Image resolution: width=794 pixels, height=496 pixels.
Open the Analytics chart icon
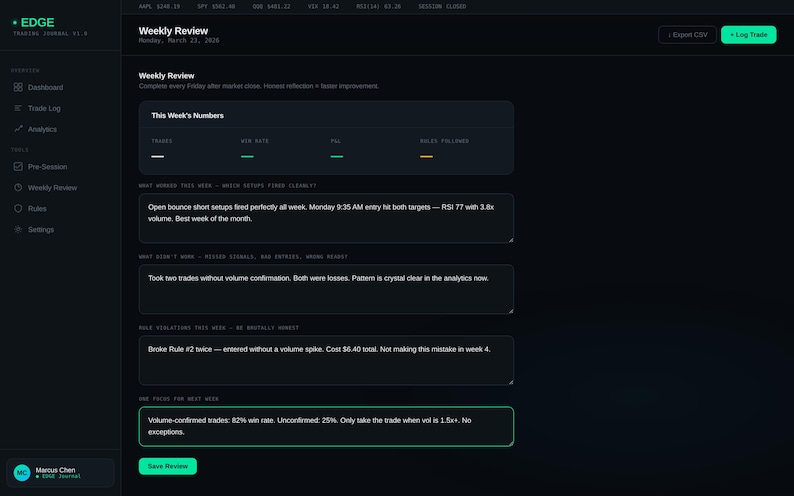pyautogui.click(x=18, y=129)
